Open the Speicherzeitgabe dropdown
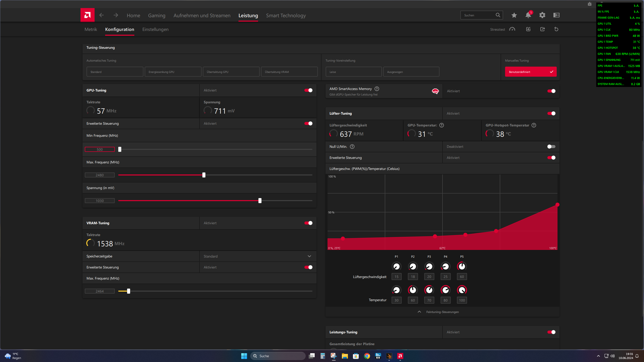Screen dimensions: 644x362 309,256
